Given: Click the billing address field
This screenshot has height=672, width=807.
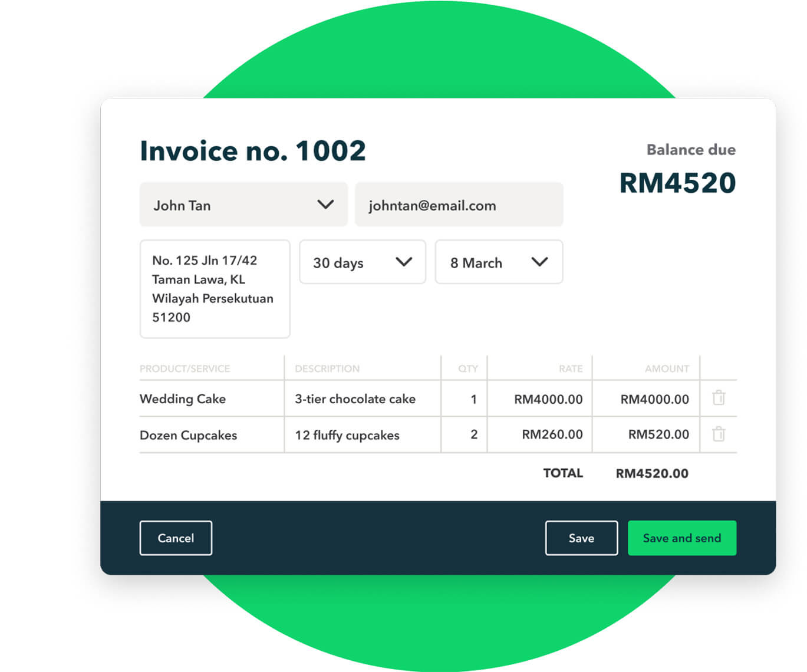Looking at the screenshot, I should click(214, 288).
